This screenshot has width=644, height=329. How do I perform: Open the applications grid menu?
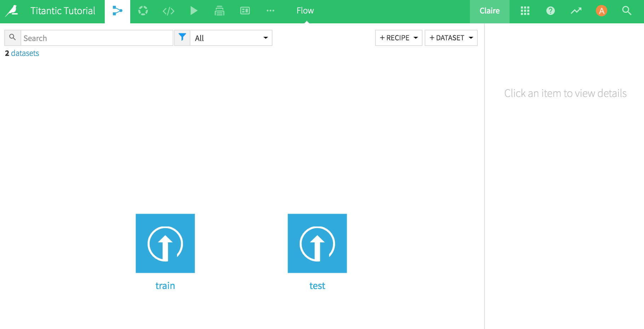[x=525, y=11]
